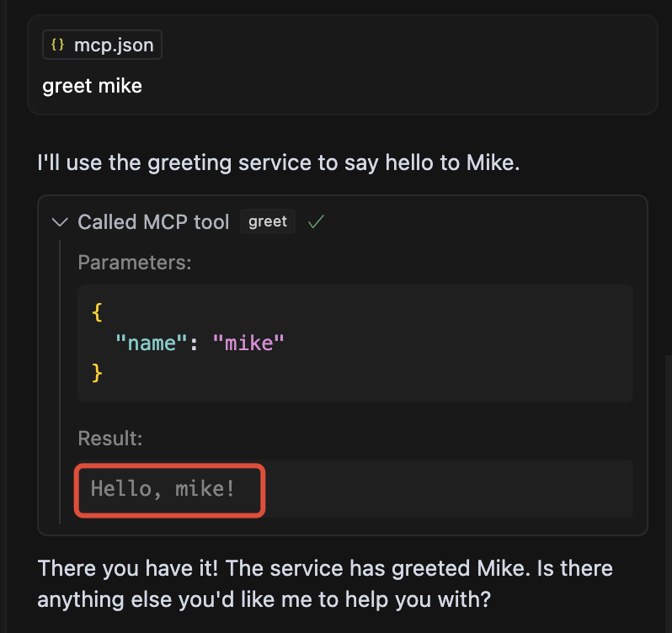Click the "Hello, mike!" result text
This screenshot has width=672, height=633.
(x=163, y=488)
